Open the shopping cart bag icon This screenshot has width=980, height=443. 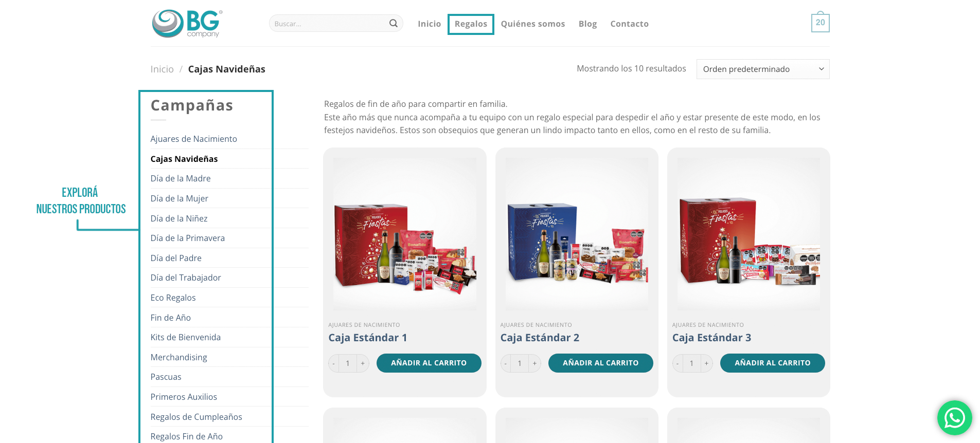click(x=820, y=22)
